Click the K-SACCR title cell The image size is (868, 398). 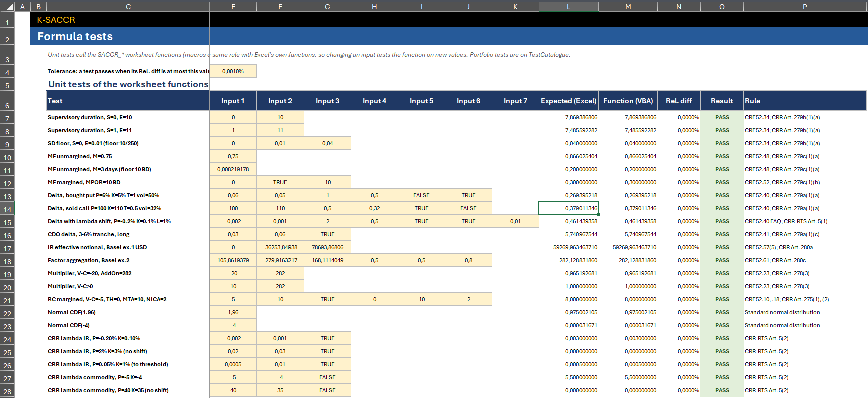[x=56, y=20]
